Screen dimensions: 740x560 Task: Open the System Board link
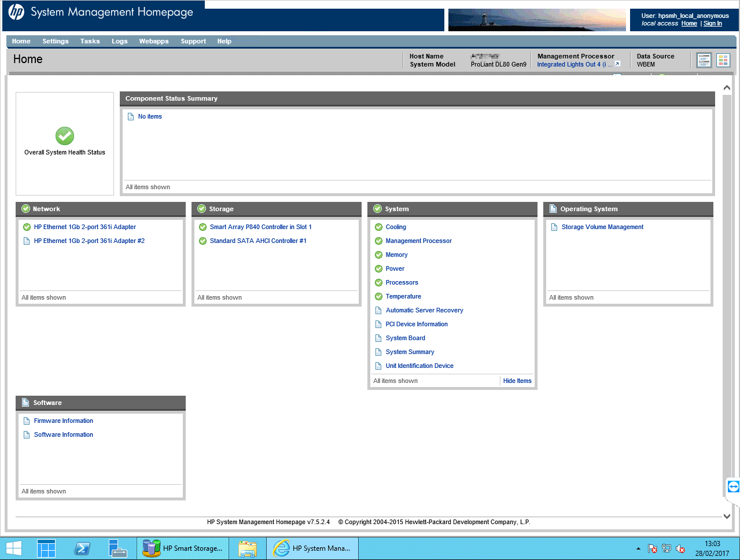click(x=406, y=338)
